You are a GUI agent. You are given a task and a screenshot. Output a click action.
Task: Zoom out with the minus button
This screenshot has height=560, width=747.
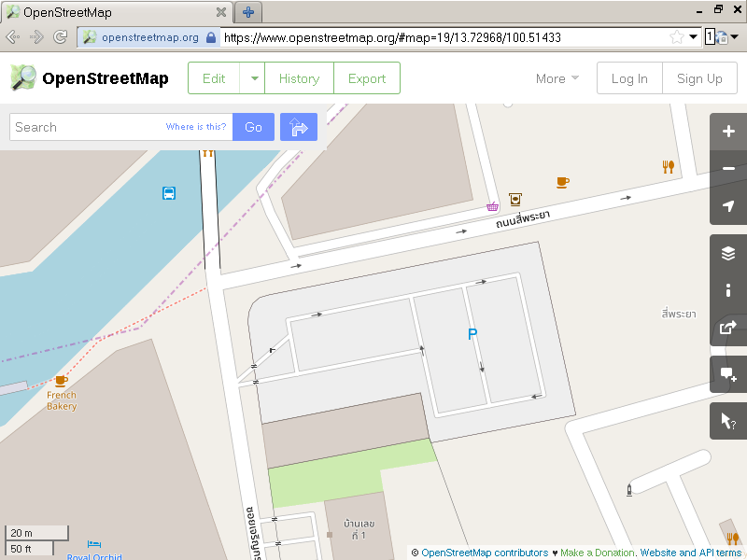(x=728, y=169)
